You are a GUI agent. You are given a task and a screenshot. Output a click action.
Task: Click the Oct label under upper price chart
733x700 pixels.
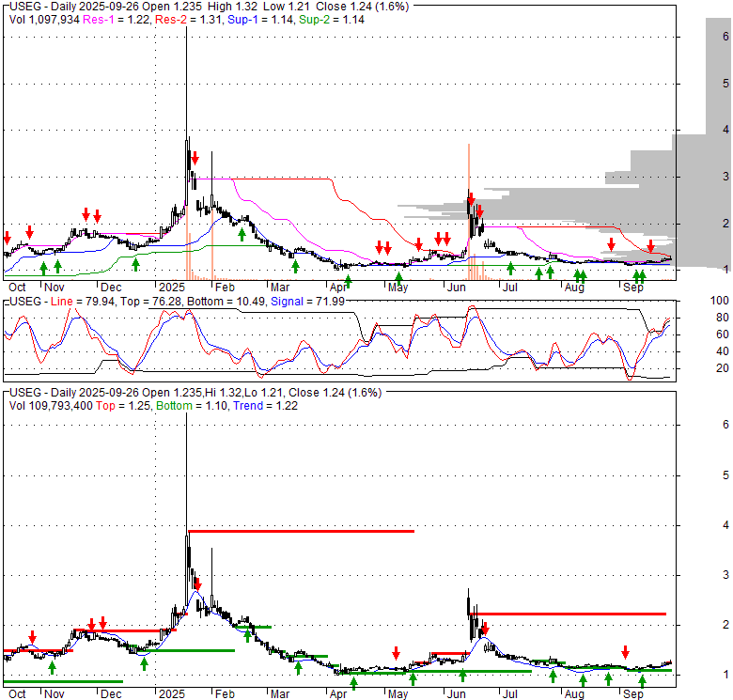(x=17, y=288)
